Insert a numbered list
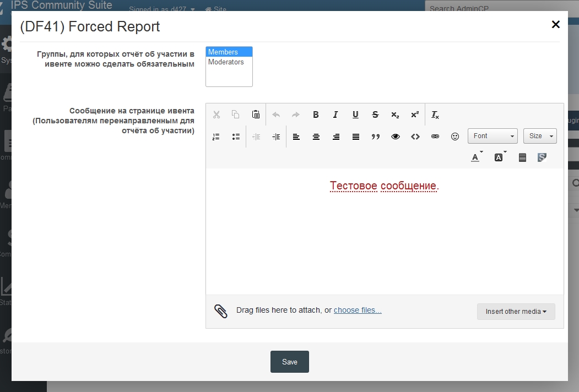The height and width of the screenshot is (392, 579). (216, 137)
